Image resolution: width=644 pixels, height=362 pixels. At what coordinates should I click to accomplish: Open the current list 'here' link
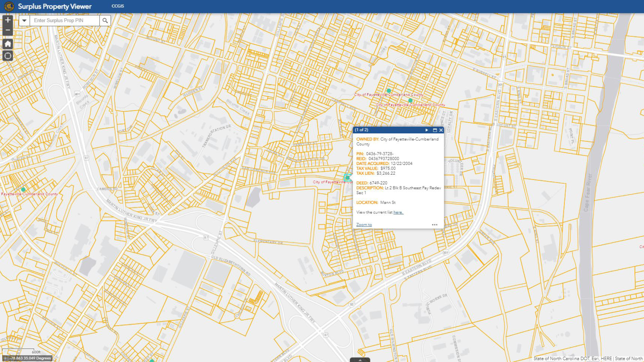[398, 212]
